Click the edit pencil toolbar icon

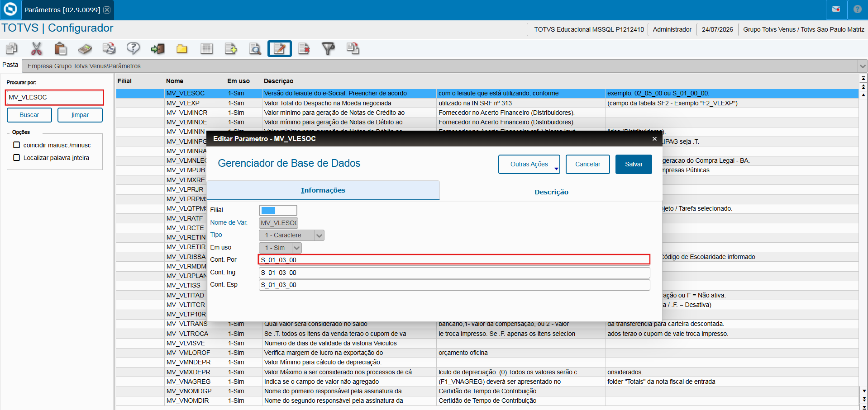pyautogui.click(x=280, y=48)
